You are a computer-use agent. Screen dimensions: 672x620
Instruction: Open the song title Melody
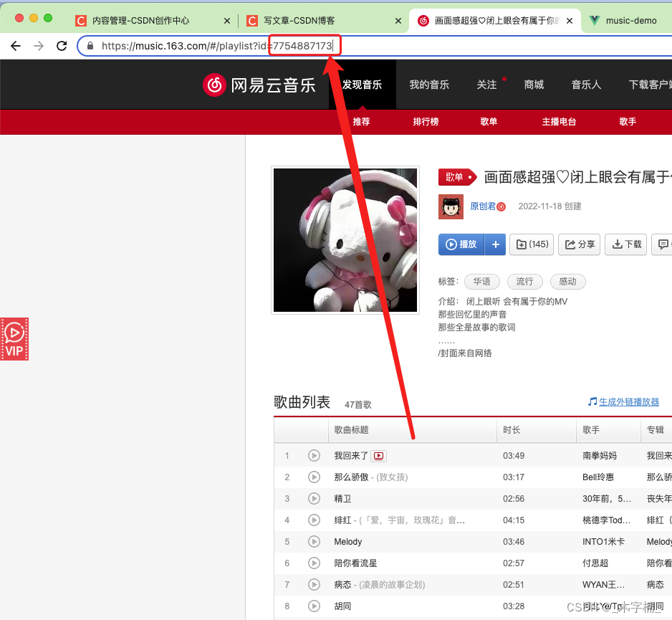click(348, 542)
